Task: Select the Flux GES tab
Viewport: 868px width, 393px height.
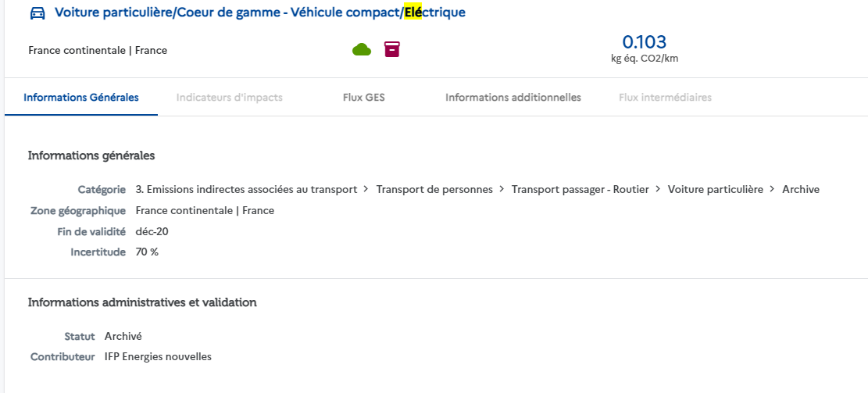Action: [364, 98]
